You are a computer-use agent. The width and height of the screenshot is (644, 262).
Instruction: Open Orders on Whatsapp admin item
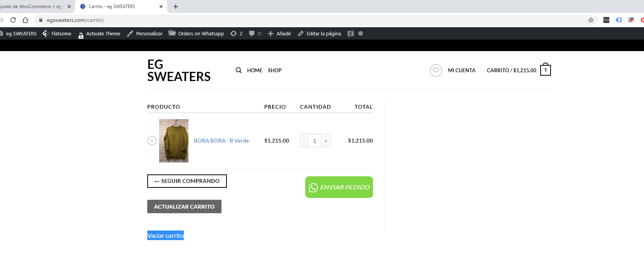pyautogui.click(x=196, y=33)
